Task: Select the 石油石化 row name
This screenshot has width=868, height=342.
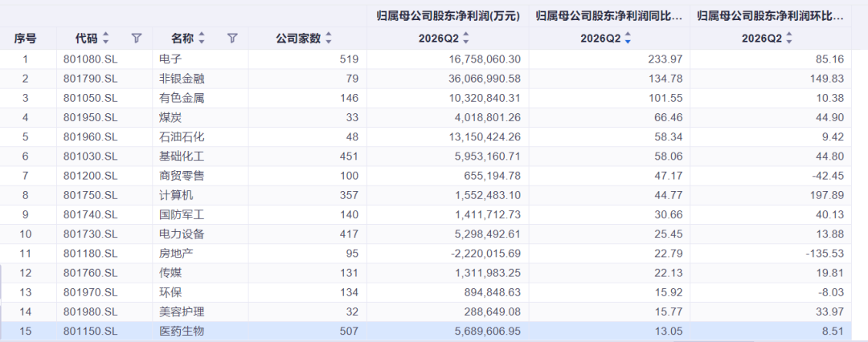Action: tap(182, 136)
